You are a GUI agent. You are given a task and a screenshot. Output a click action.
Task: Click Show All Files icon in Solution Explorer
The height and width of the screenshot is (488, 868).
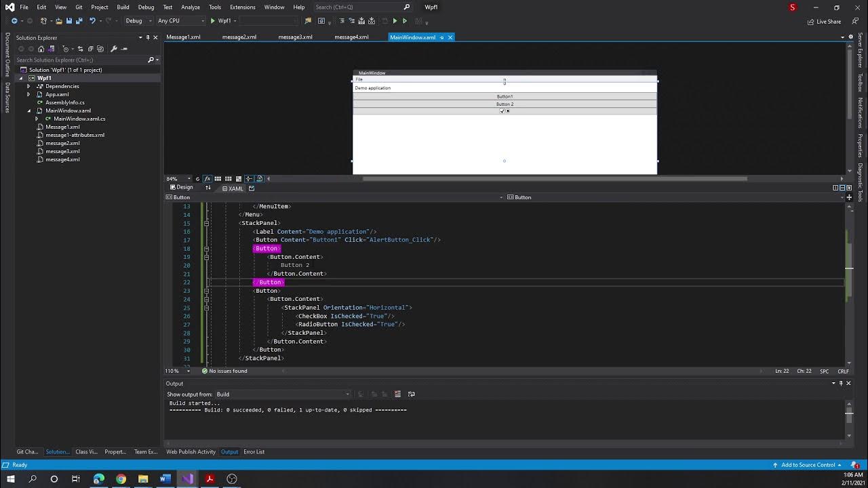[x=100, y=49]
